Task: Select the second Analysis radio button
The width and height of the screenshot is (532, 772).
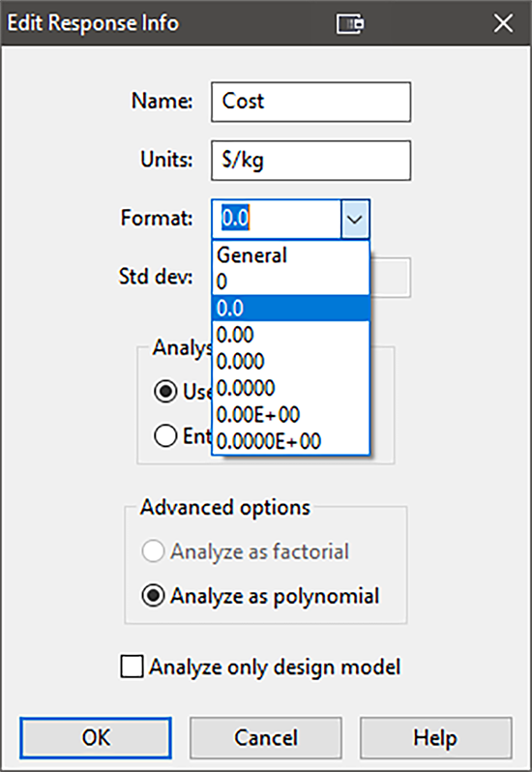Action: click(165, 435)
